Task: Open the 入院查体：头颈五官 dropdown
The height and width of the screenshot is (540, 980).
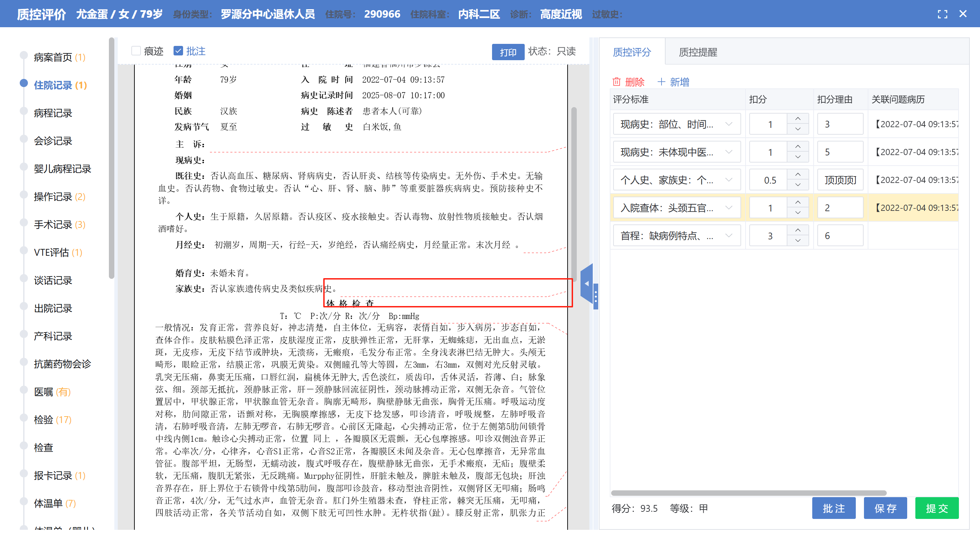Action: click(x=676, y=208)
